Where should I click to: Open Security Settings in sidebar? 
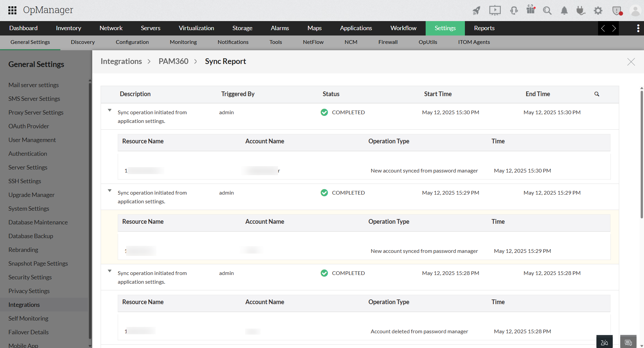click(x=30, y=277)
